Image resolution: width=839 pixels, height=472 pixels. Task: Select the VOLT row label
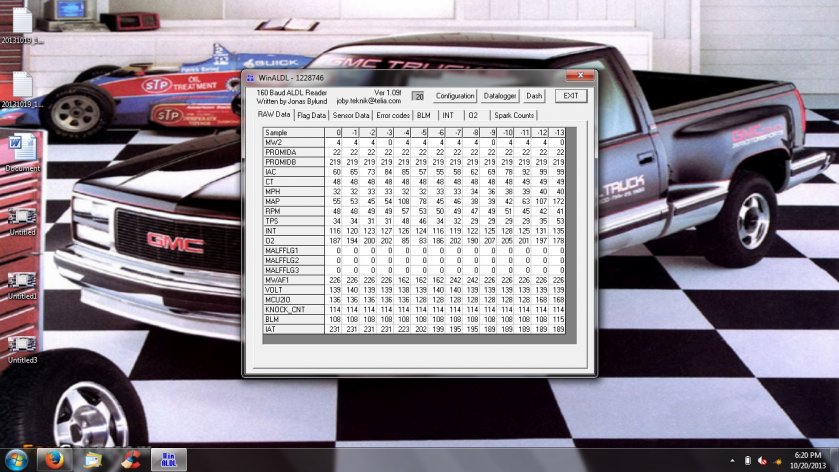[x=293, y=290]
